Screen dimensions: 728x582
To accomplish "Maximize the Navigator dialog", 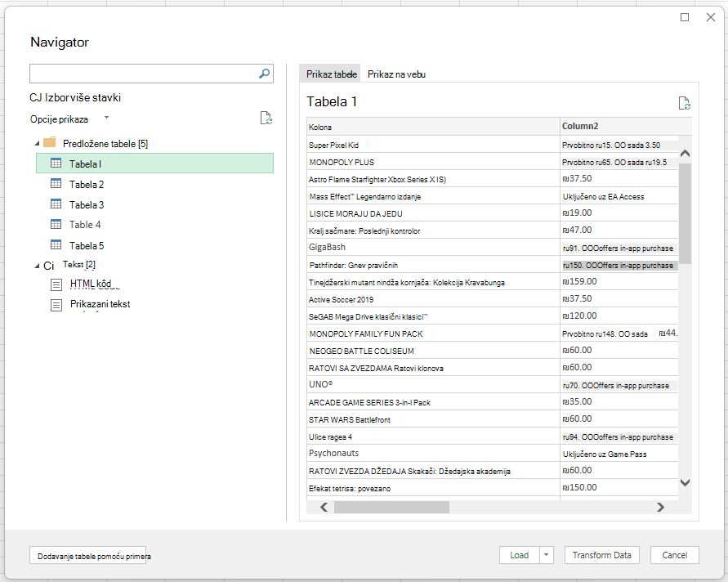I will (685, 17).
